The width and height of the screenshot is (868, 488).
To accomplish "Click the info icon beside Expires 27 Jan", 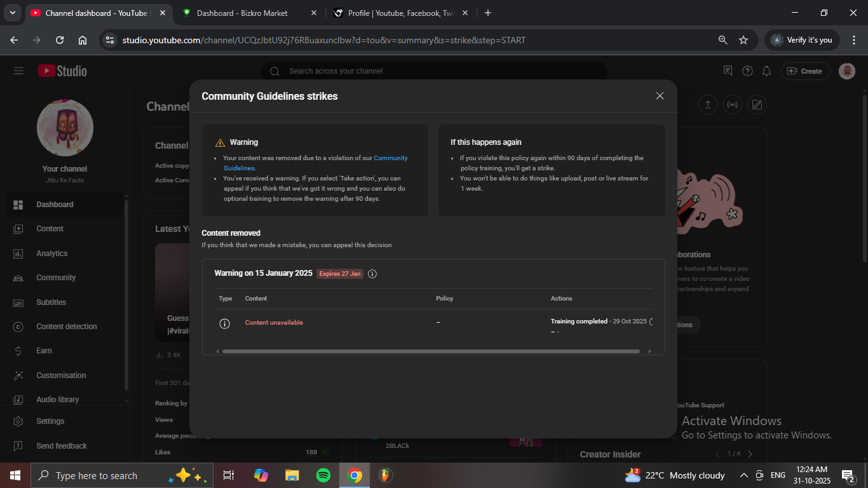I will [372, 274].
